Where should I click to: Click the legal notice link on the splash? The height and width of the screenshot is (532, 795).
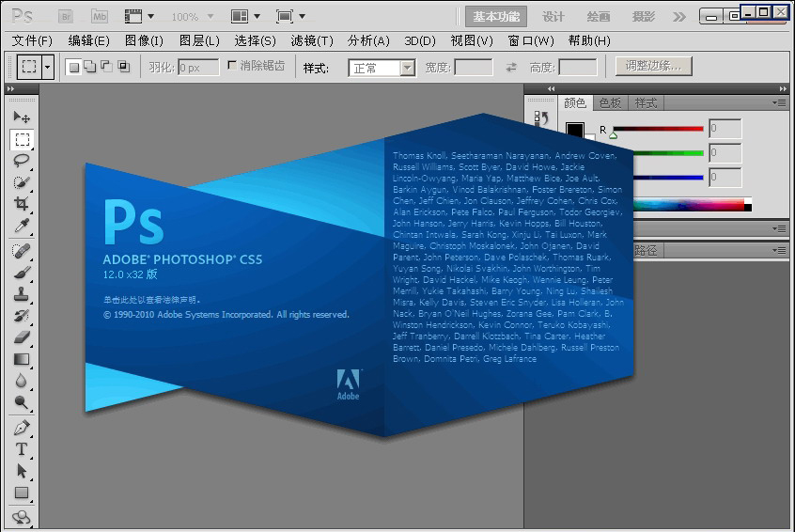pyautogui.click(x=152, y=300)
